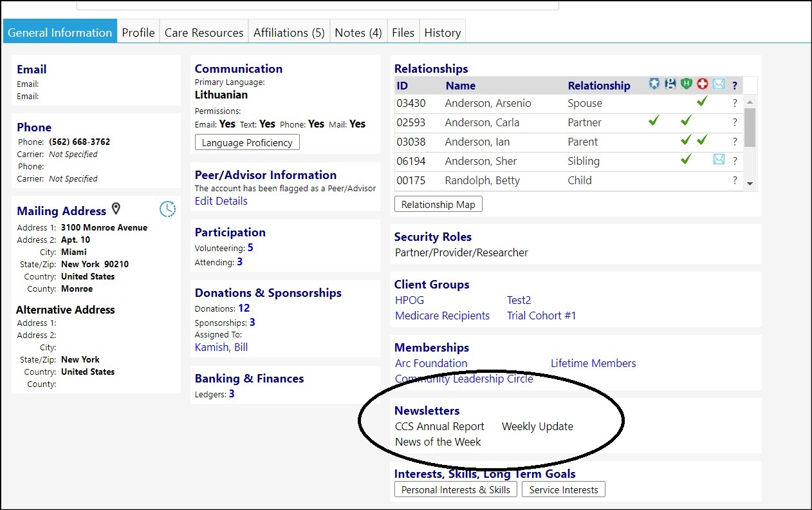Viewport: 812px width, 510px height.
Task: Click the green shield checkmark for Anderson, Carla
Action: [686, 120]
